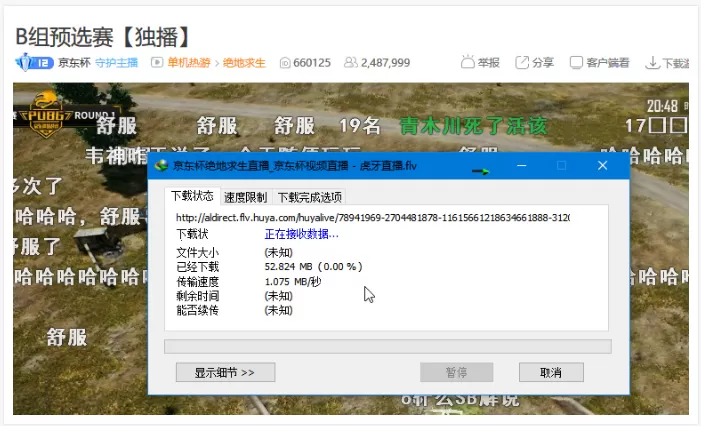Click the 52.824 MB downloaded value

(x=313, y=267)
